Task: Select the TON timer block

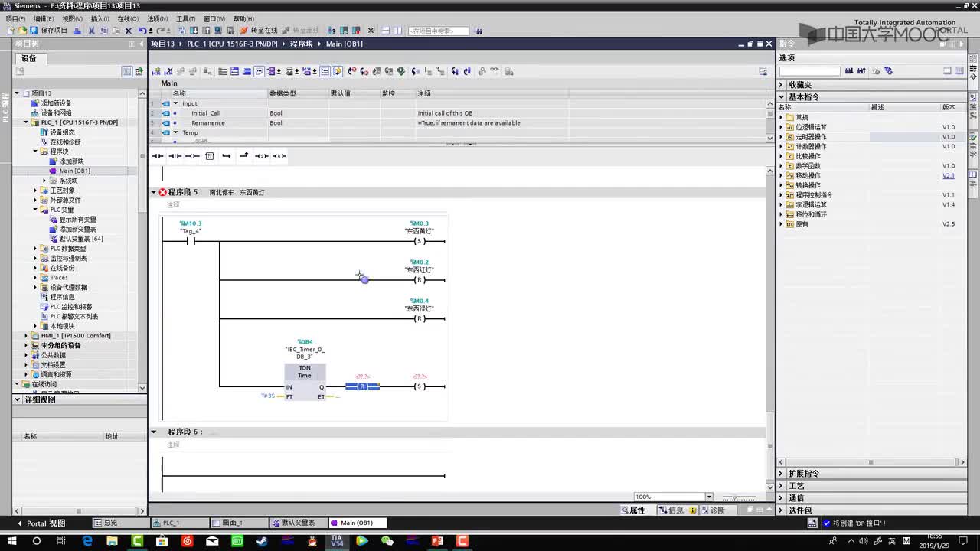Action: (x=305, y=382)
